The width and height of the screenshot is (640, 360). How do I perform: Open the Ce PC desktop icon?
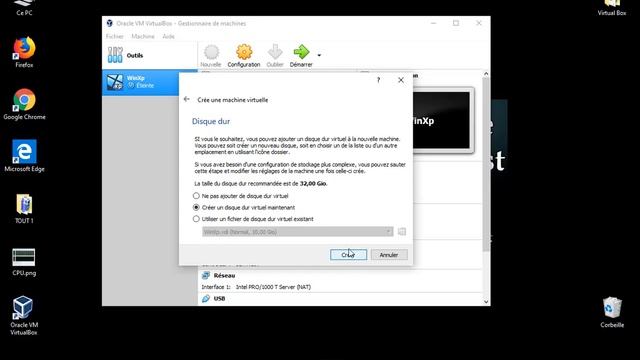tap(24, 6)
